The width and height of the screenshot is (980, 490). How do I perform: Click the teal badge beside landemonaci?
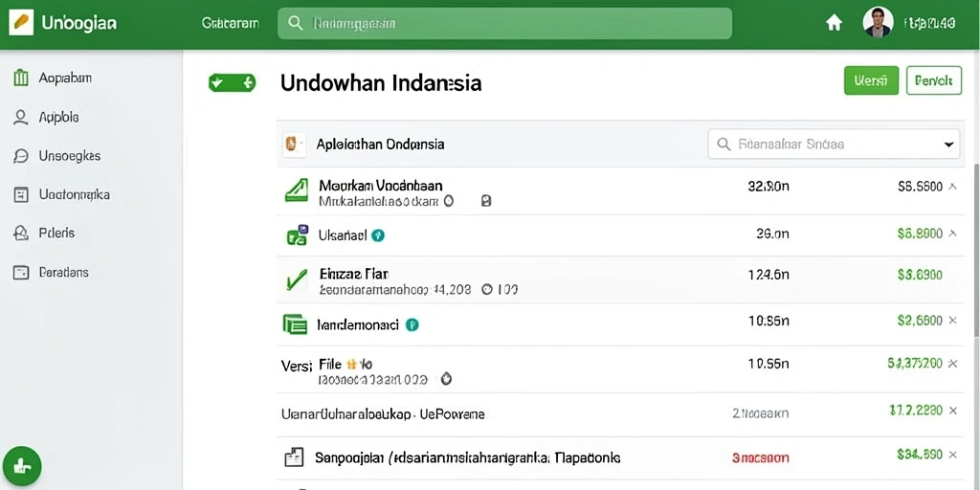(412, 325)
